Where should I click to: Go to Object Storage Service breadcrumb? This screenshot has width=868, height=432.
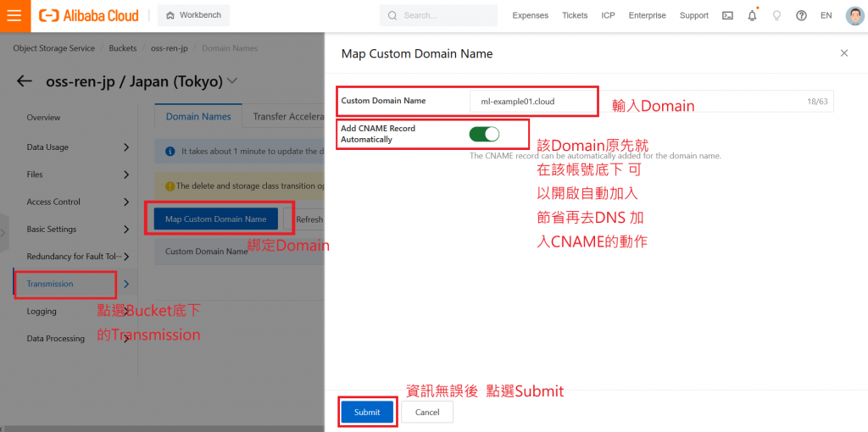tap(54, 48)
